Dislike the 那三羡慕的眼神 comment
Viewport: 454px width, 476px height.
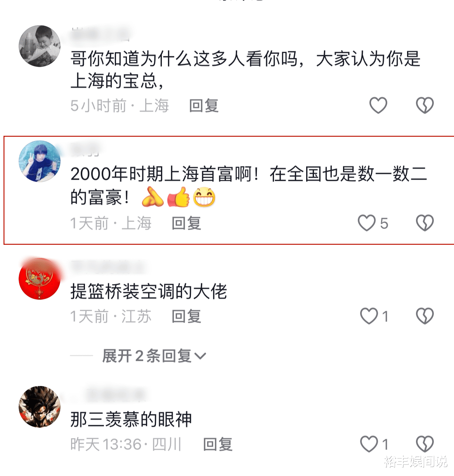[425, 444]
